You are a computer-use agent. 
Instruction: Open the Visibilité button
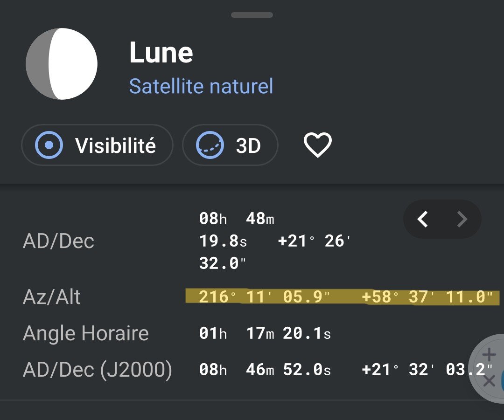(x=97, y=145)
